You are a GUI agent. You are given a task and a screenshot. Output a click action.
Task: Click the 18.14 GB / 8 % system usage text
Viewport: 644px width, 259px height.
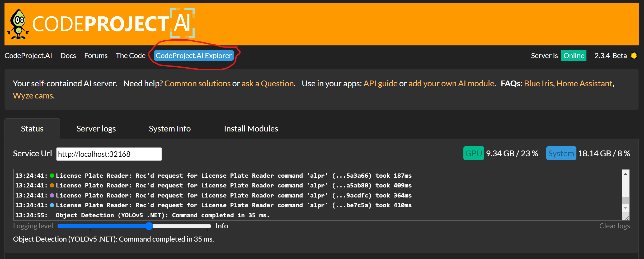pos(604,153)
